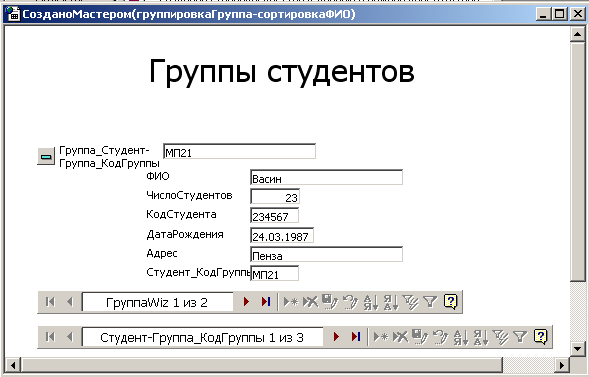
Task: Click the Адрес field label
Action: click(x=162, y=253)
